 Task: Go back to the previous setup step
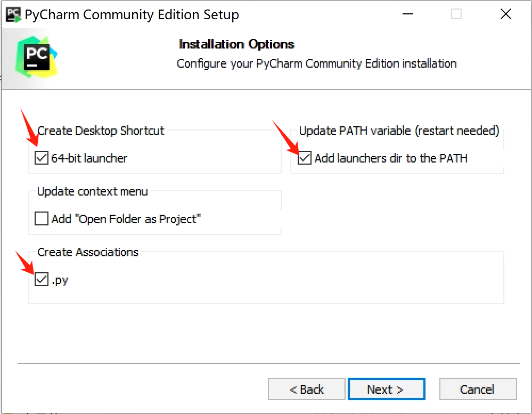pos(306,389)
